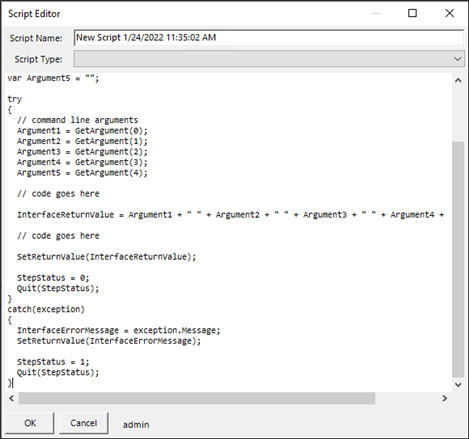
Task: Click vertical scrollbar track above thumb
Action: coord(458,114)
